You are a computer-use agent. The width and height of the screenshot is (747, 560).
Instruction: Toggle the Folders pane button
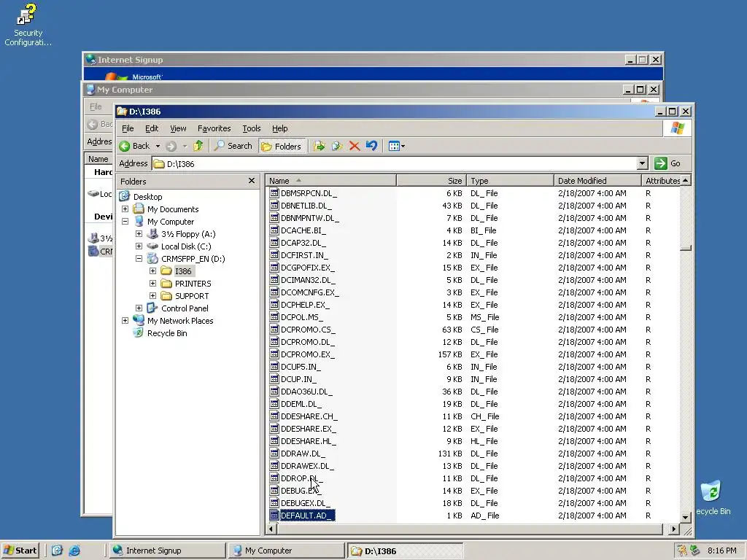[x=282, y=146]
